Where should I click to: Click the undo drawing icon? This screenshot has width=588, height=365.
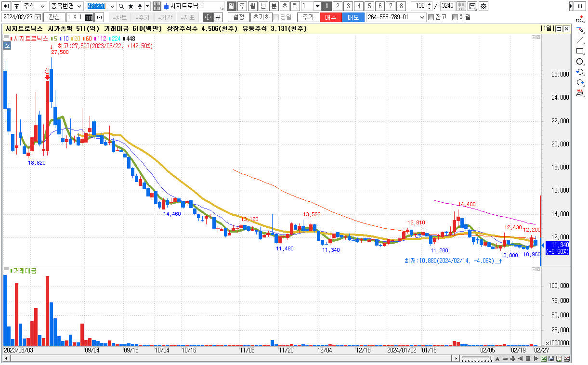pos(580,72)
